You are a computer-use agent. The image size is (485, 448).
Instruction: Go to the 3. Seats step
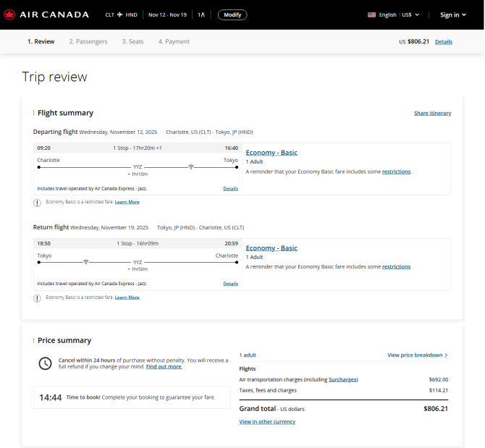coord(132,41)
